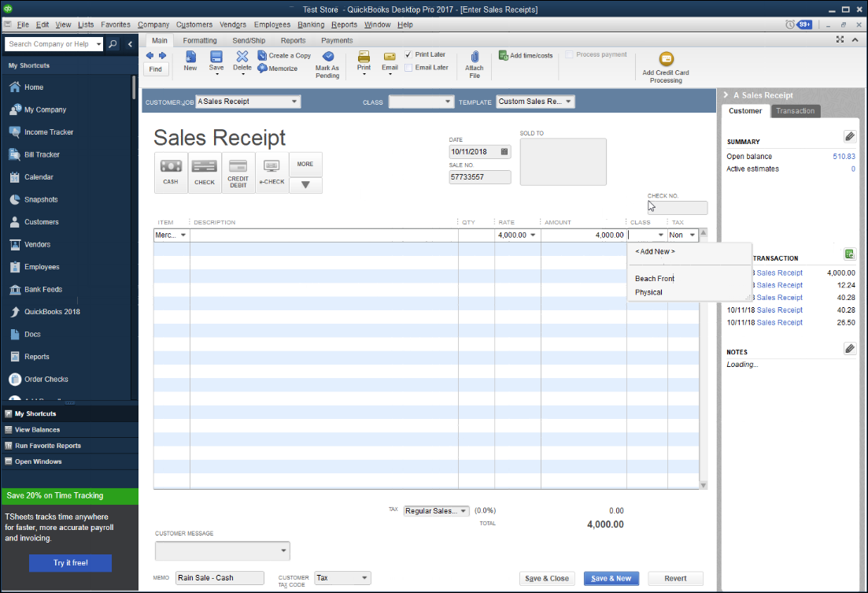Go to the previous sales receipt arrow
Viewport: 868px width, 593px height.
click(150, 55)
